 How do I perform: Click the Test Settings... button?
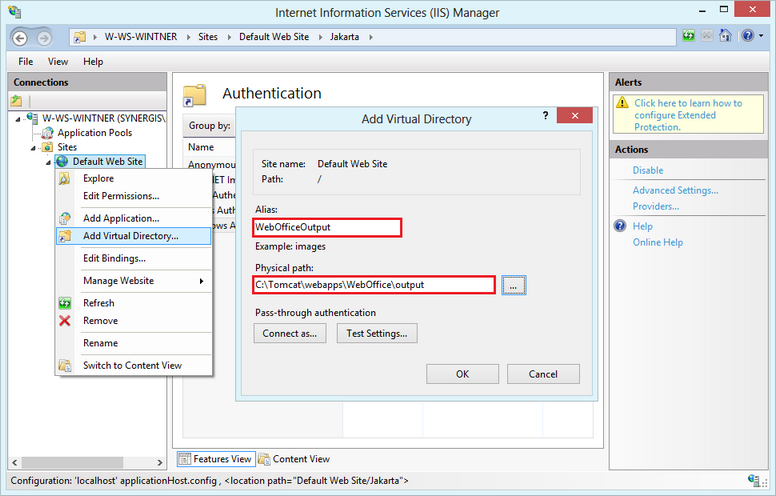377,333
